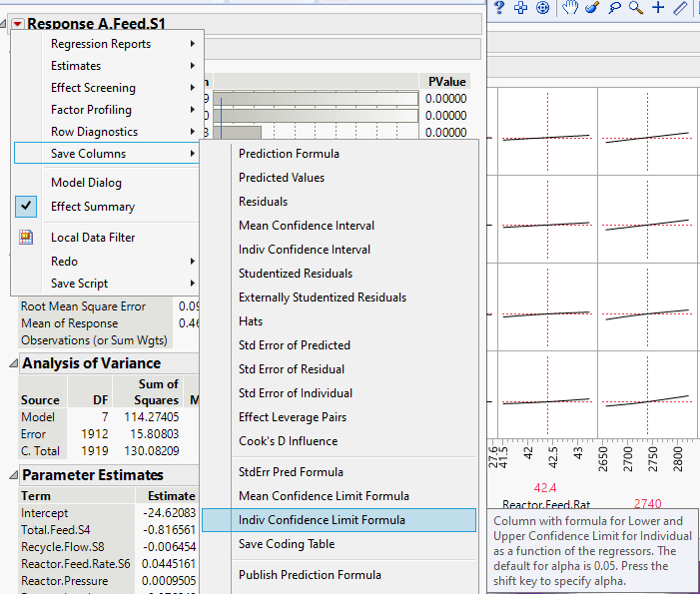
Task: Select the Magnifier zoom tool
Action: (x=635, y=8)
